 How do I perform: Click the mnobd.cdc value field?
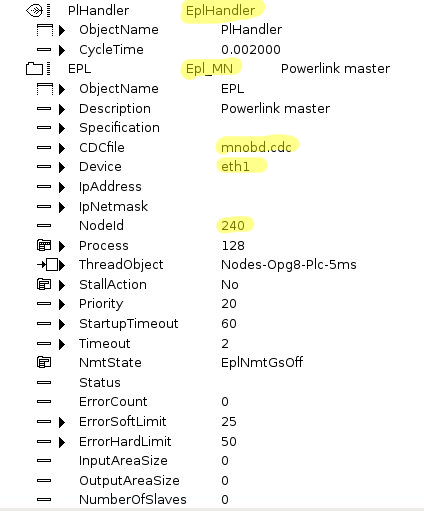(256, 147)
